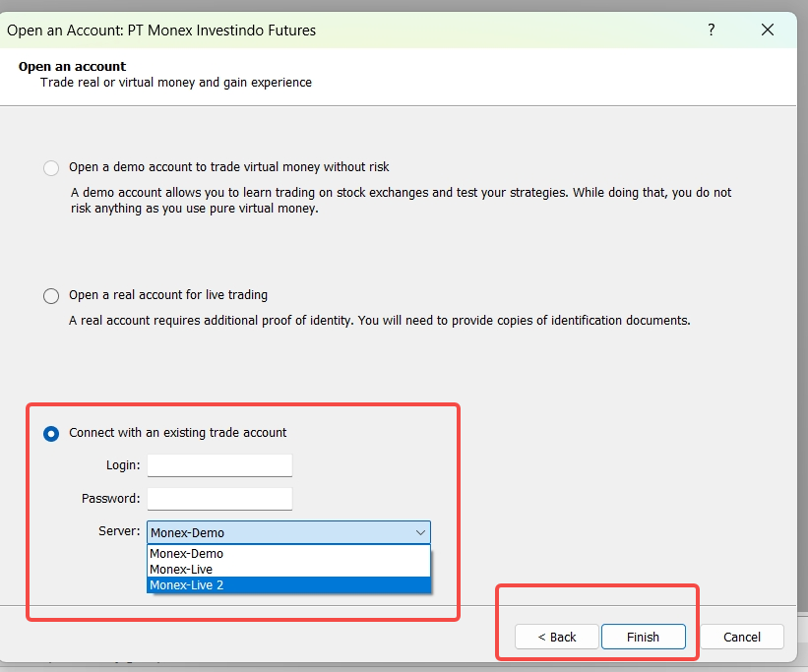Choose Monex-Live from the server list

click(x=288, y=569)
